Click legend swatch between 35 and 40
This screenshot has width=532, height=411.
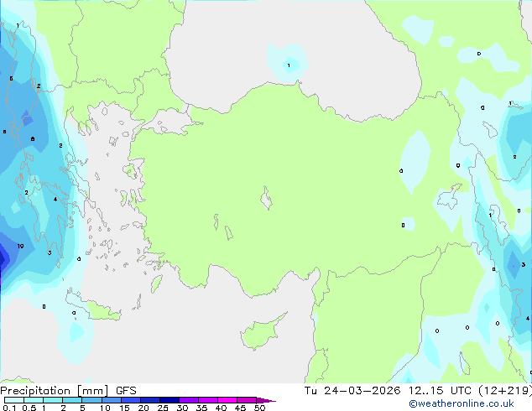207,400
